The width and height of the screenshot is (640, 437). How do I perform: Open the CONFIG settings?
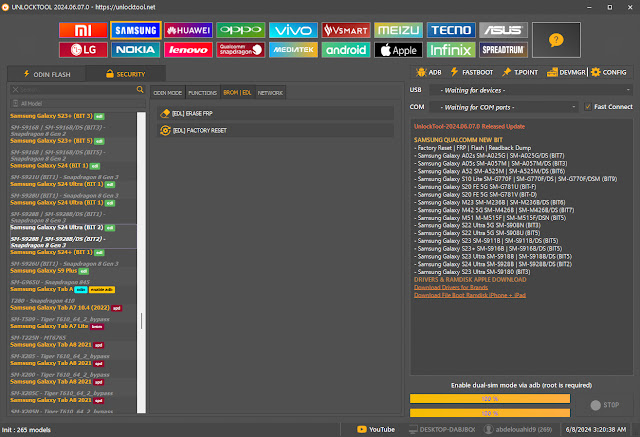tap(609, 72)
